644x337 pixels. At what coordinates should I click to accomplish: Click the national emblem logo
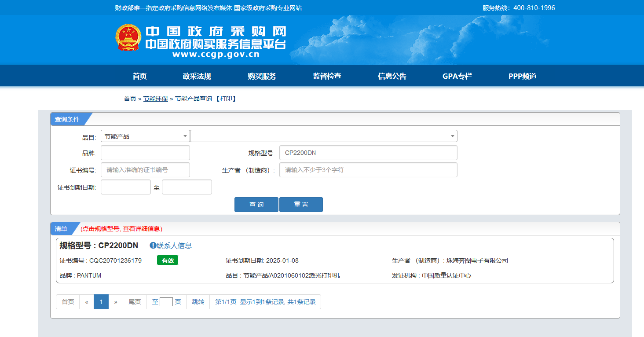pyautogui.click(x=128, y=38)
